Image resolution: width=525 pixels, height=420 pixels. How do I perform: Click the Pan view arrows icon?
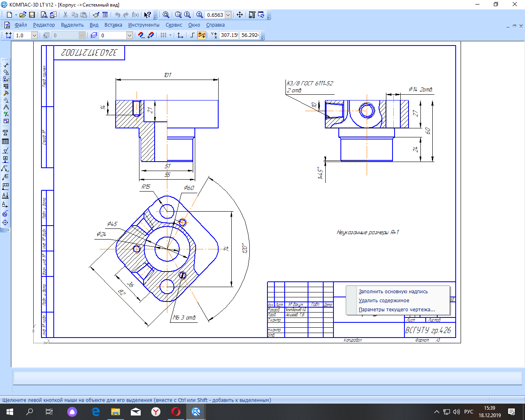(x=240, y=15)
